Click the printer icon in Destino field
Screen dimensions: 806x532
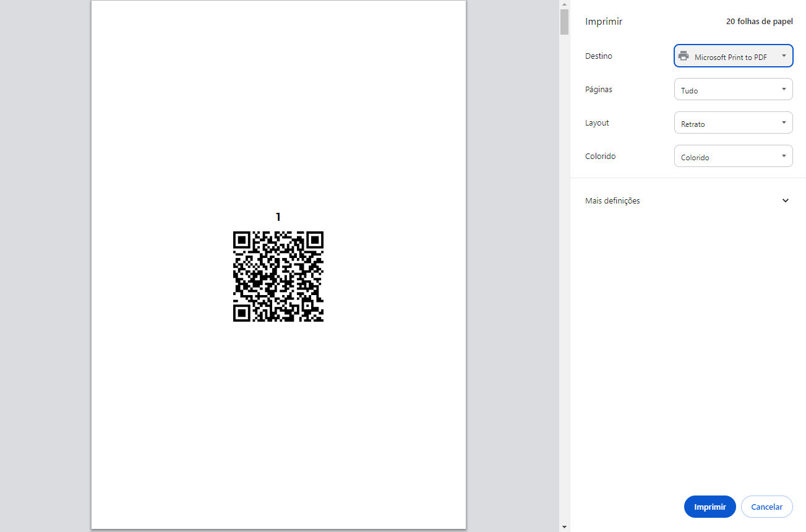click(684, 56)
